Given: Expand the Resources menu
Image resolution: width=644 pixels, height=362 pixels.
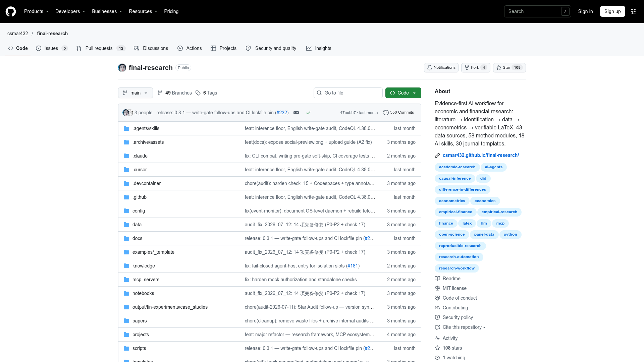Looking at the screenshot, I should (143, 11).
